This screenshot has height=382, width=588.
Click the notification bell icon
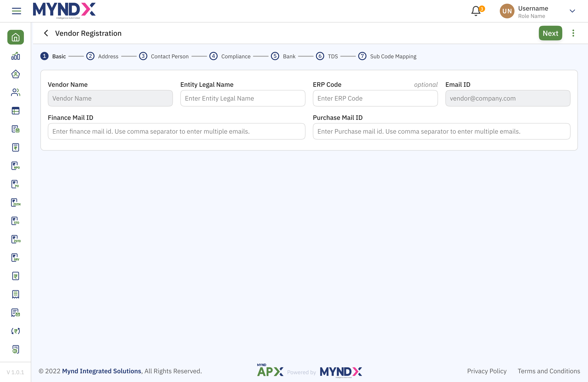pos(476,11)
